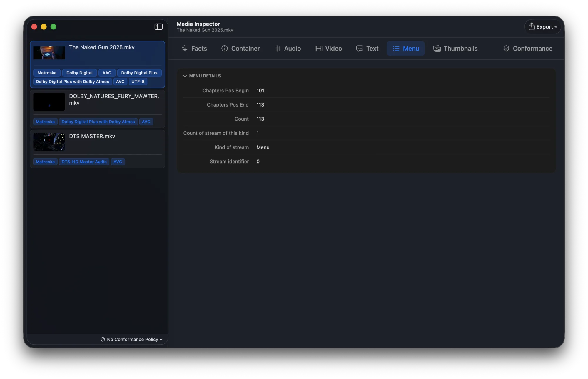The image size is (588, 379).
Task: Click the Media Inspector window title
Action: point(198,24)
